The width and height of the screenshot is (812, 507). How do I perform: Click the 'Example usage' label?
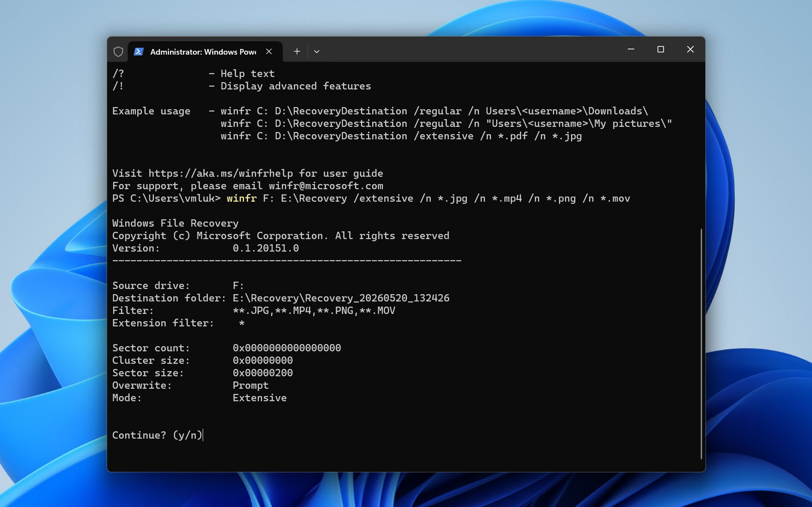(151, 111)
